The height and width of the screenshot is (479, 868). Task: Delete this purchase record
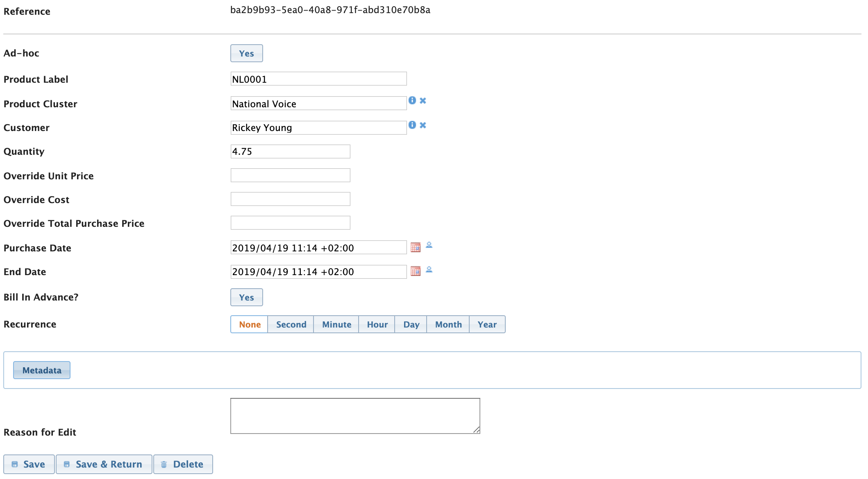183,464
